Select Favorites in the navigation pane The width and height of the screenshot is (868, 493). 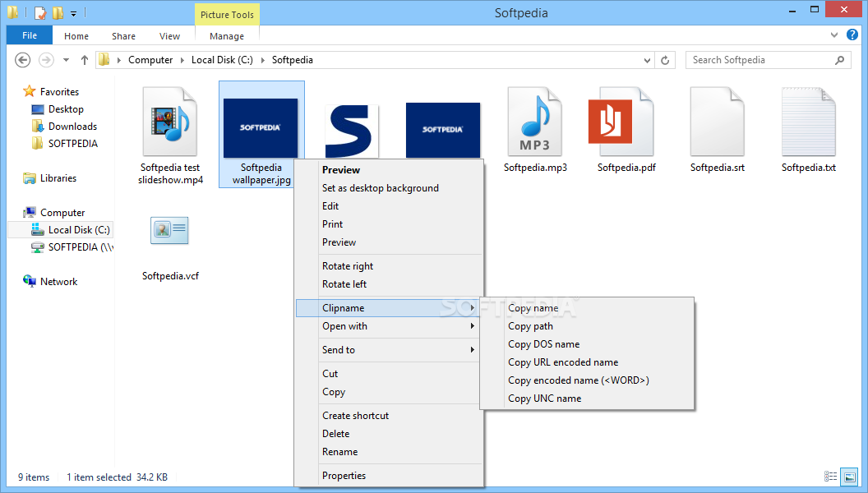pyautogui.click(x=59, y=92)
